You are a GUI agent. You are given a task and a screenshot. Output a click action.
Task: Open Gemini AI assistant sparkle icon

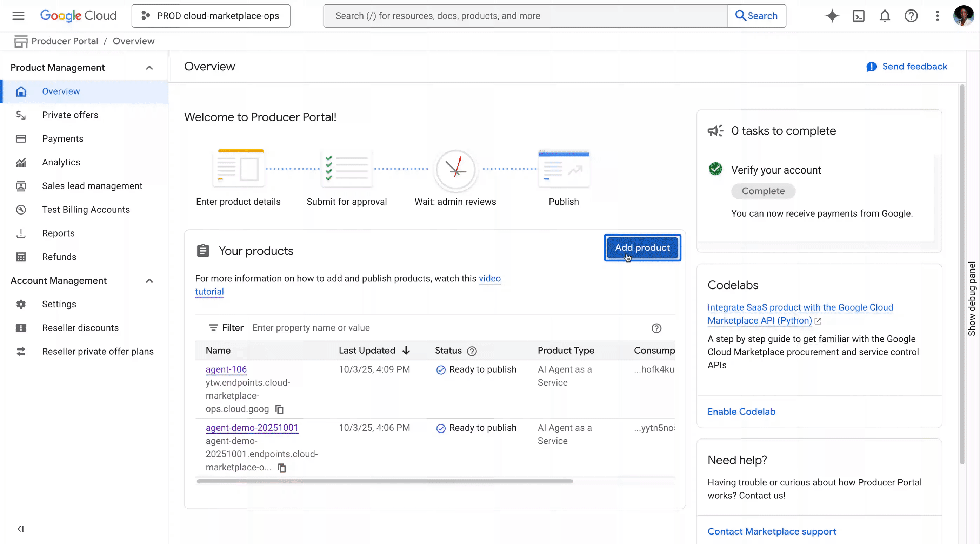[x=832, y=15]
